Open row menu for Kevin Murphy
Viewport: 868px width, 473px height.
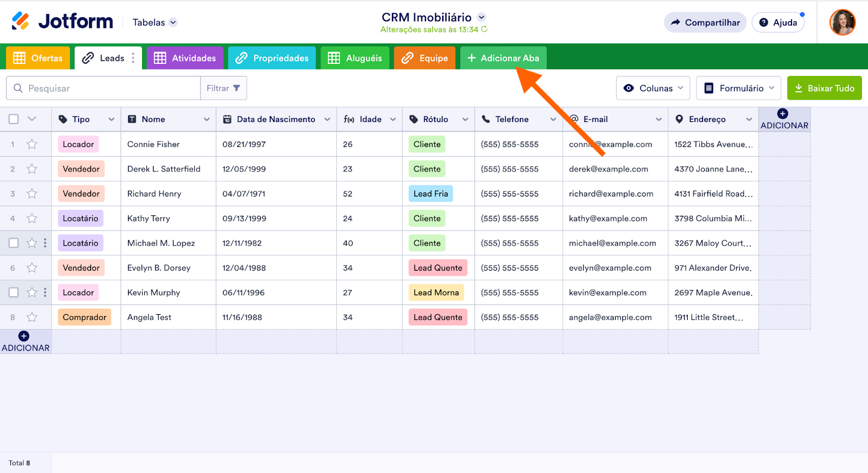click(45, 292)
